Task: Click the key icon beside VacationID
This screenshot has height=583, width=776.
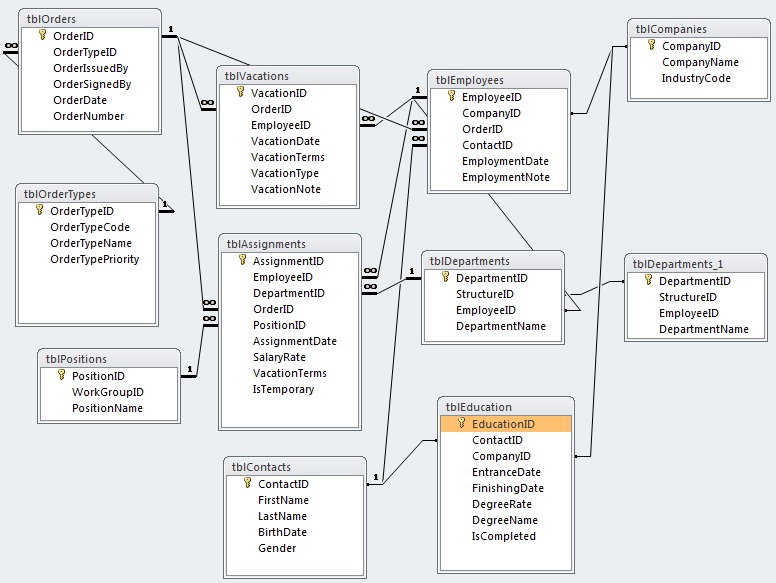Action: click(241, 92)
